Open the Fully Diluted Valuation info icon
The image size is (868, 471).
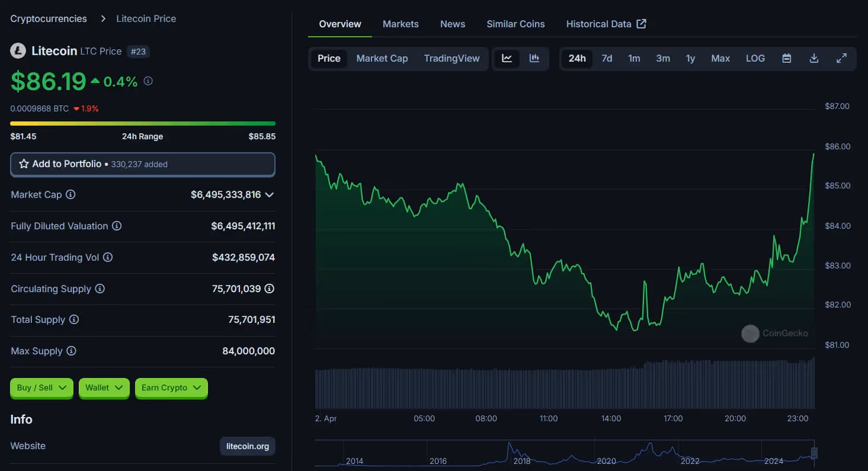(x=117, y=226)
